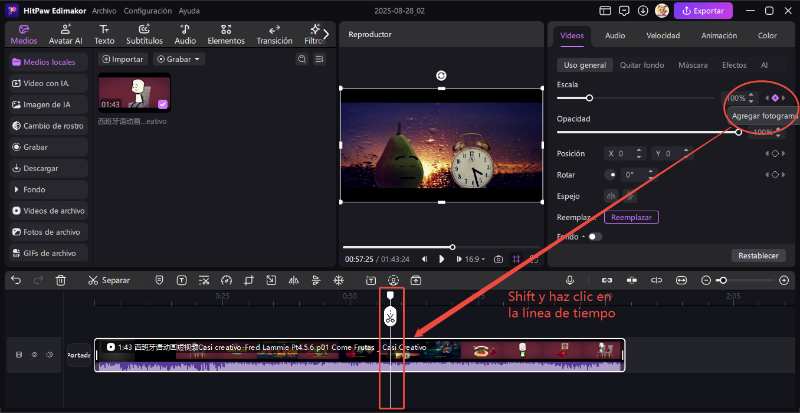Click the Reemplazar button

631,217
